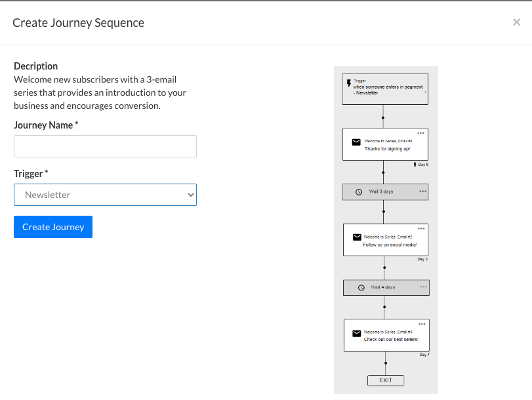This screenshot has width=532, height=400.
Task: Click the ellipsis icon on Wait 4 days node
Action: point(424,287)
